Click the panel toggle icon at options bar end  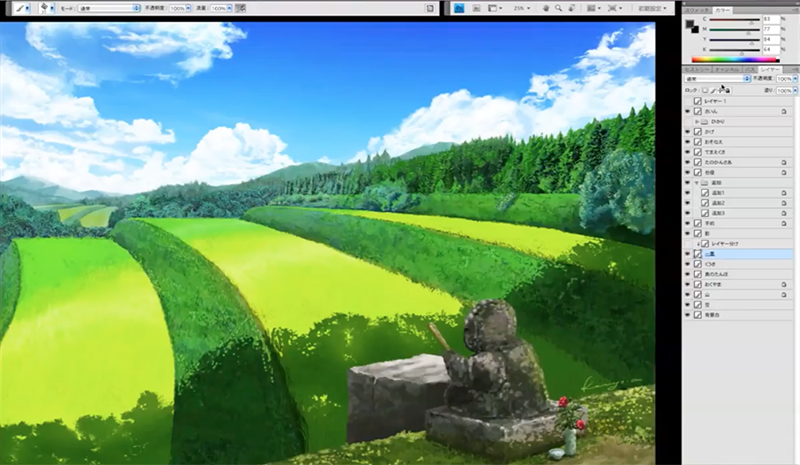[430, 8]
